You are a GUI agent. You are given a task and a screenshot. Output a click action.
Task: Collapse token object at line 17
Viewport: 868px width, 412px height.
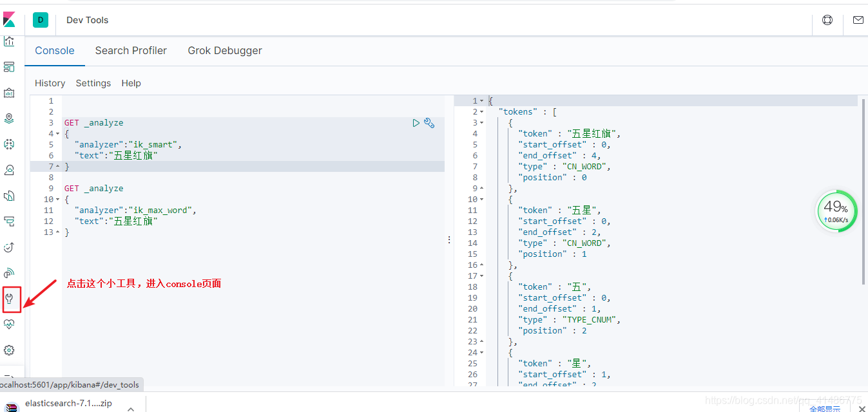click(481, 276)
